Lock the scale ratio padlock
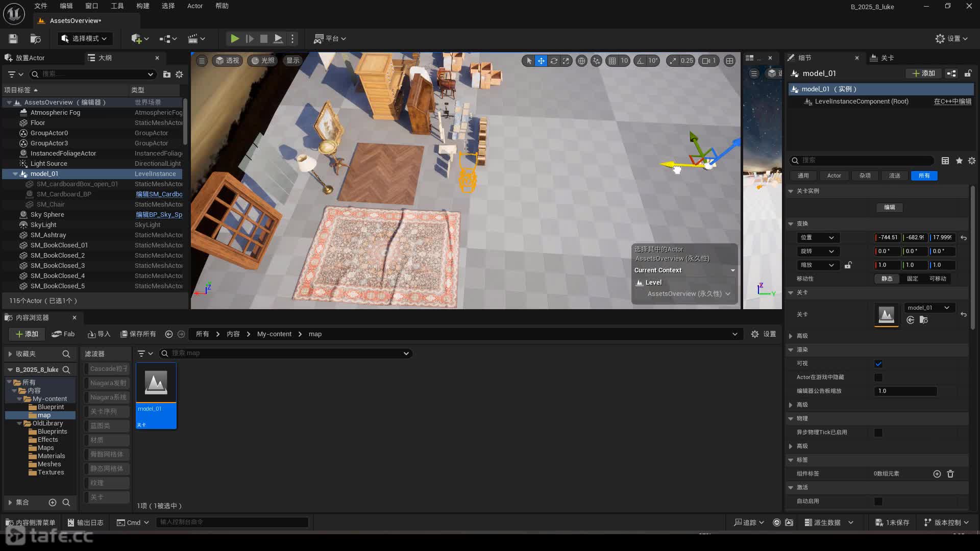 [848, 265]
